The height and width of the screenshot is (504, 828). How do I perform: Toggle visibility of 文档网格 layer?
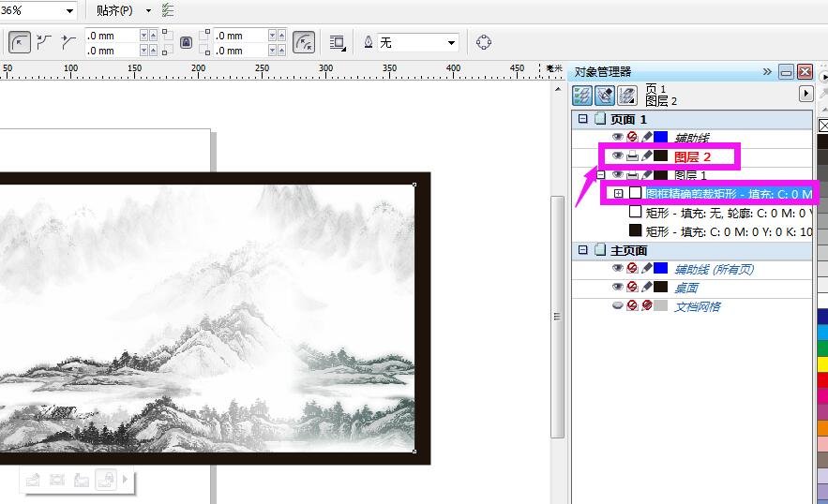(617, 306)
